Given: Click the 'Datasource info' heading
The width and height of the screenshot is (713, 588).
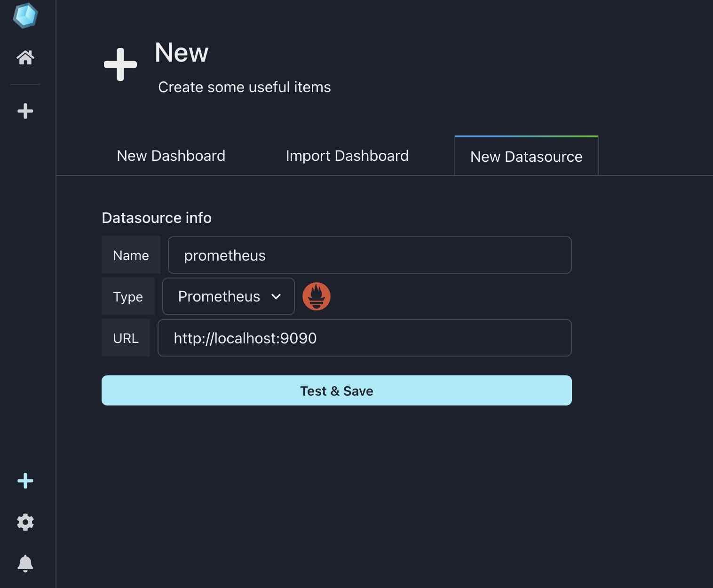Looking at the screenshot, I should [157, 218].
